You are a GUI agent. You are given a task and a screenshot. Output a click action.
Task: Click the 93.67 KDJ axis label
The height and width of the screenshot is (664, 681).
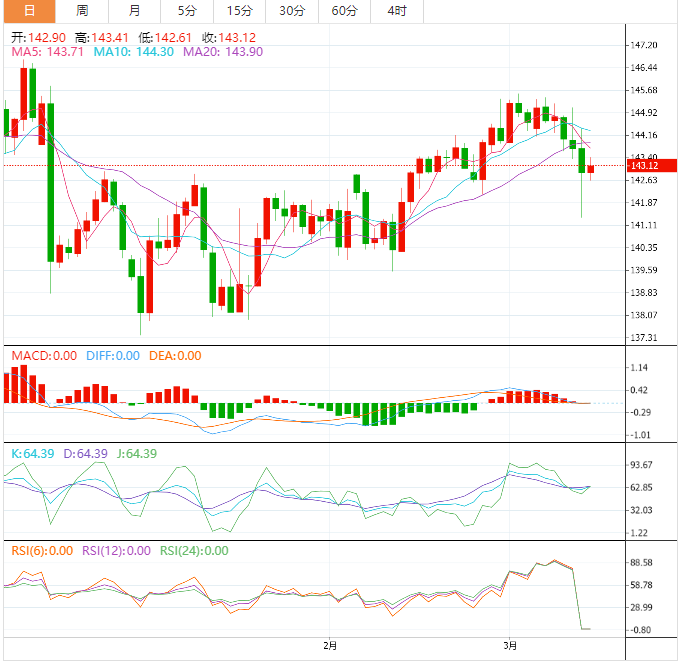click(641, 465)
